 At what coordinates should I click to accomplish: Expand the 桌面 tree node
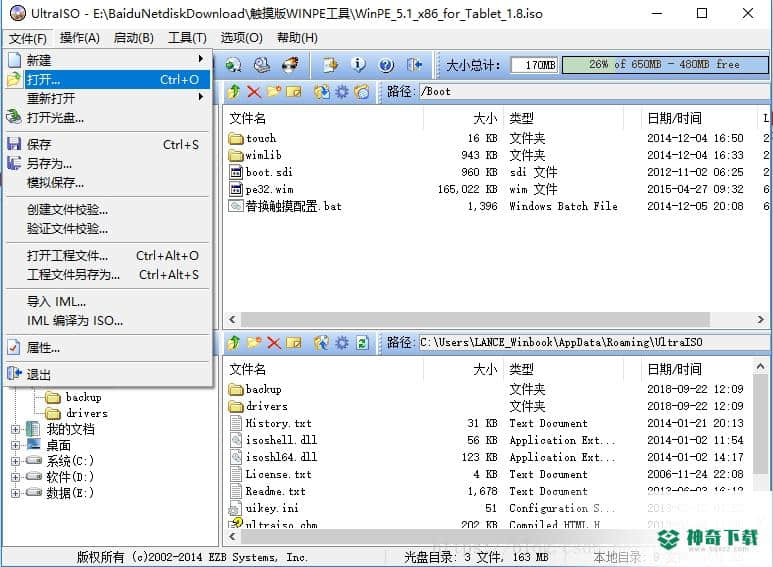(16, 445)
